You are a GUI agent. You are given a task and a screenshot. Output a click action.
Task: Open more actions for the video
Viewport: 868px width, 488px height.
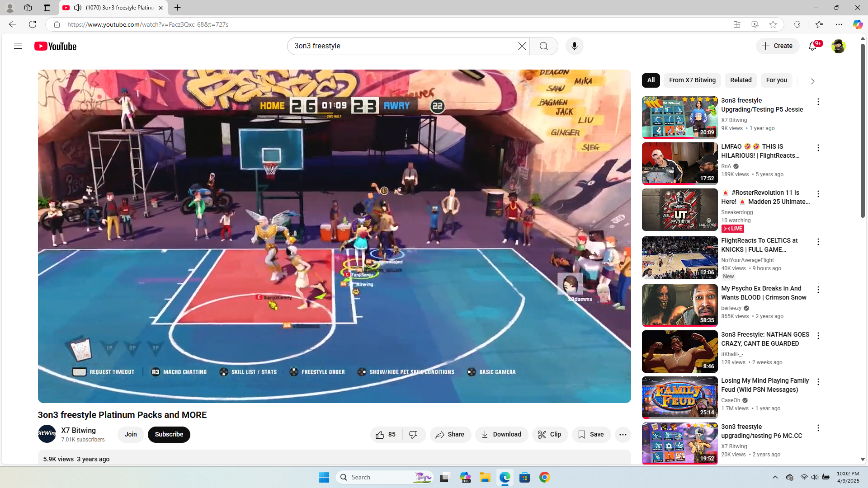pos(623,435)
